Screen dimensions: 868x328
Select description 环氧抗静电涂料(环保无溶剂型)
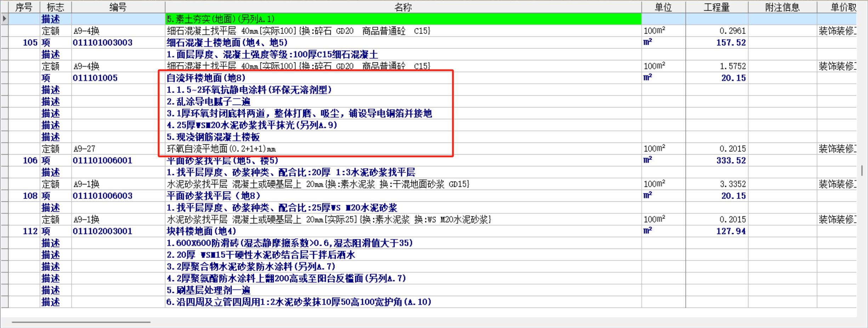[x=249, y=90]
